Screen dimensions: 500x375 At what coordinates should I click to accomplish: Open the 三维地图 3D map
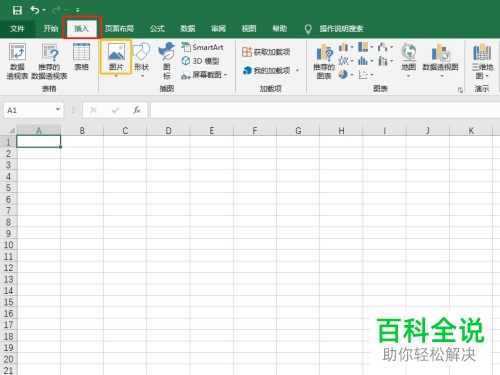coord(482,61)
